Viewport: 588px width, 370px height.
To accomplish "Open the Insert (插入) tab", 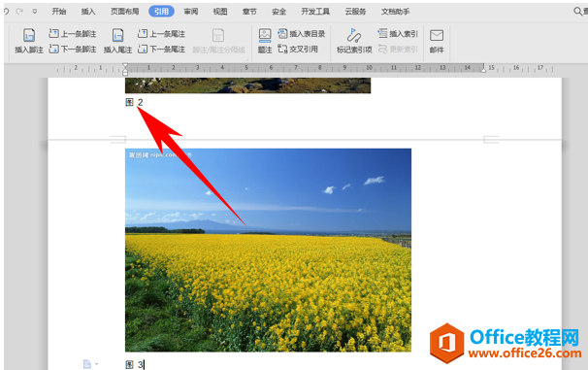I will (88, 12).
